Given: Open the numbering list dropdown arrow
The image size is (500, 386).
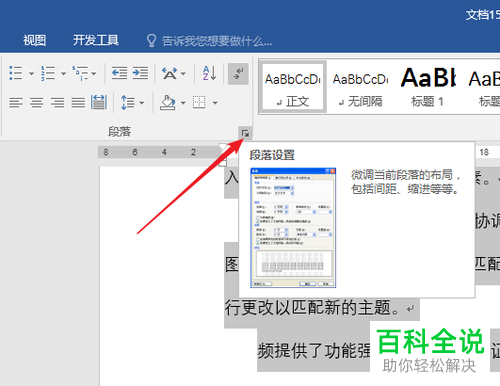Looking at the screenshot, I should [63, 73].
